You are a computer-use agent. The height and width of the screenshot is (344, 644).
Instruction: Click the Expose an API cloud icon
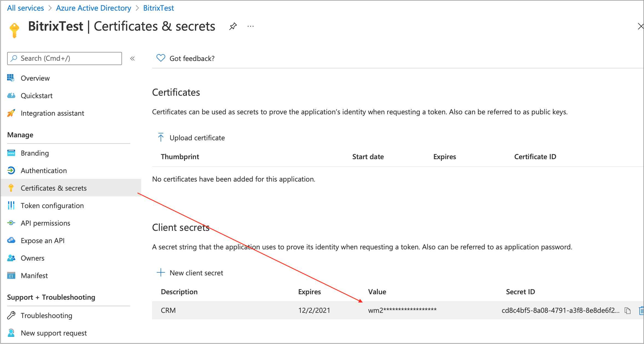click(11, 240)
